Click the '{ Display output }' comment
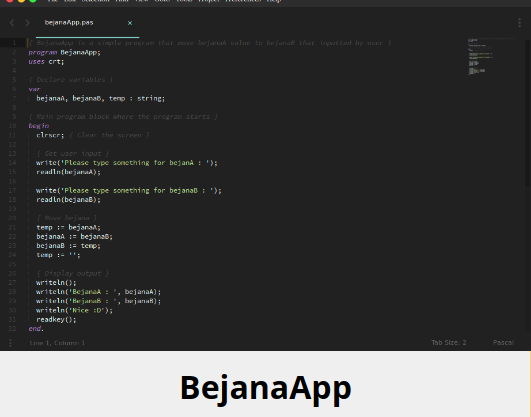Screen dimensions: 531x417 coord(72,273)
